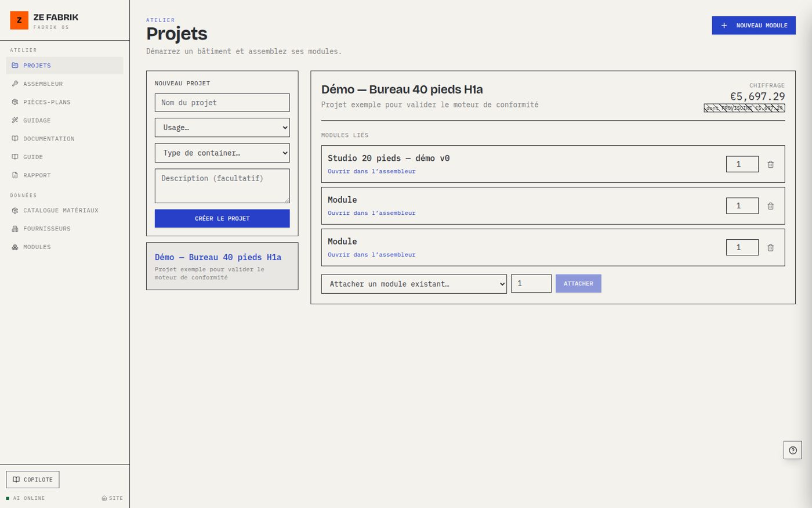812x508 pixels.
Task: Click into the Description (facultatif) textarea
Action: pos(222,186)
